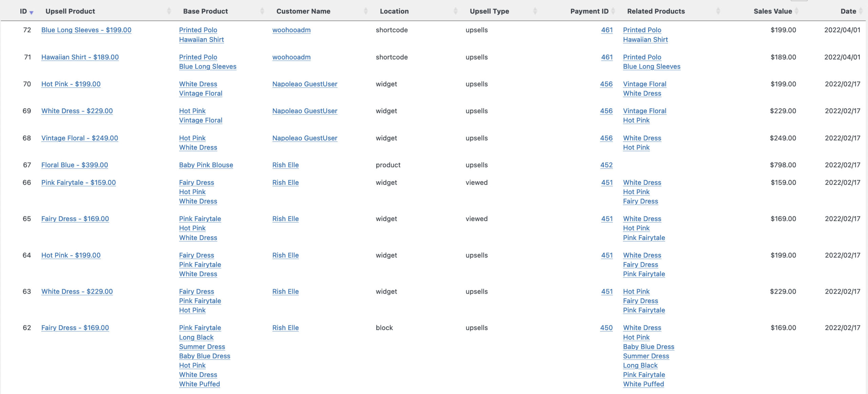Click sort arrows beside Base Product header
The height and width of the screenshot is (394, 868).
click(x=262, y=11)
